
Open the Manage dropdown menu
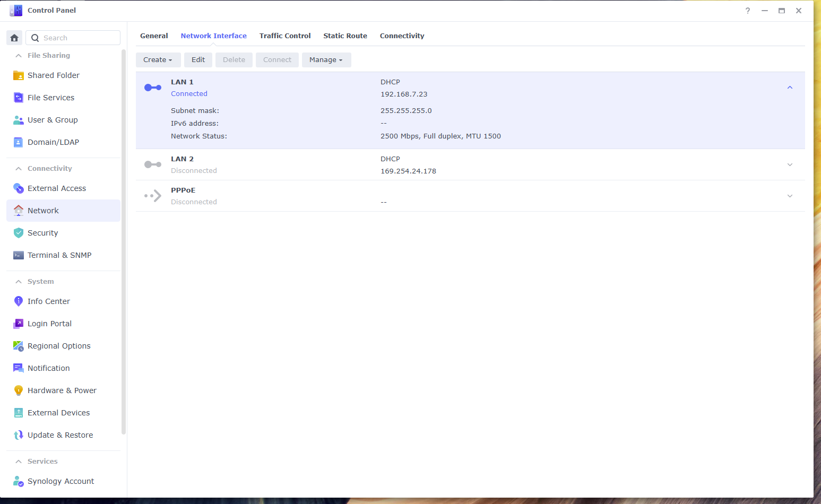[x=326, y=59]
